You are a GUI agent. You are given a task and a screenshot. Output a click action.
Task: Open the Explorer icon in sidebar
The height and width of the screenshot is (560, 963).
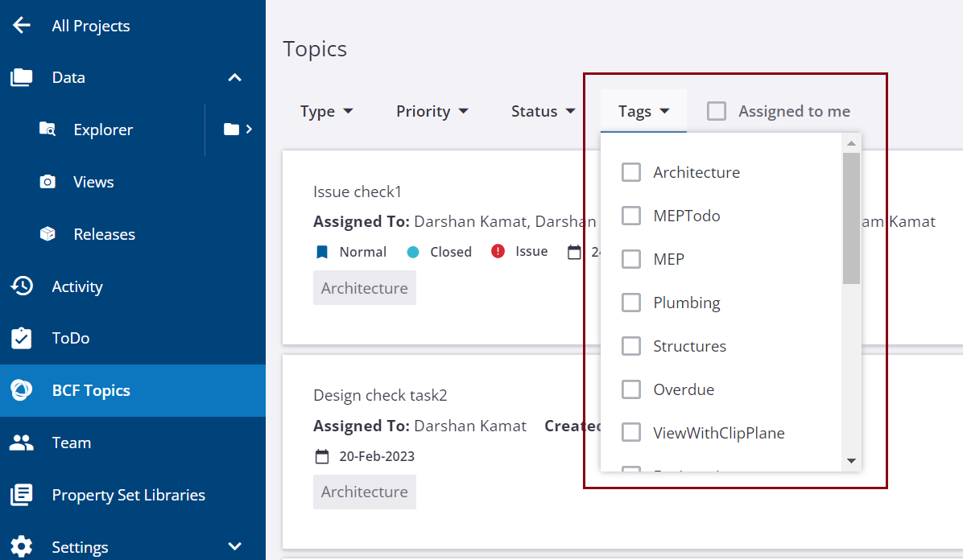(48, 130)
